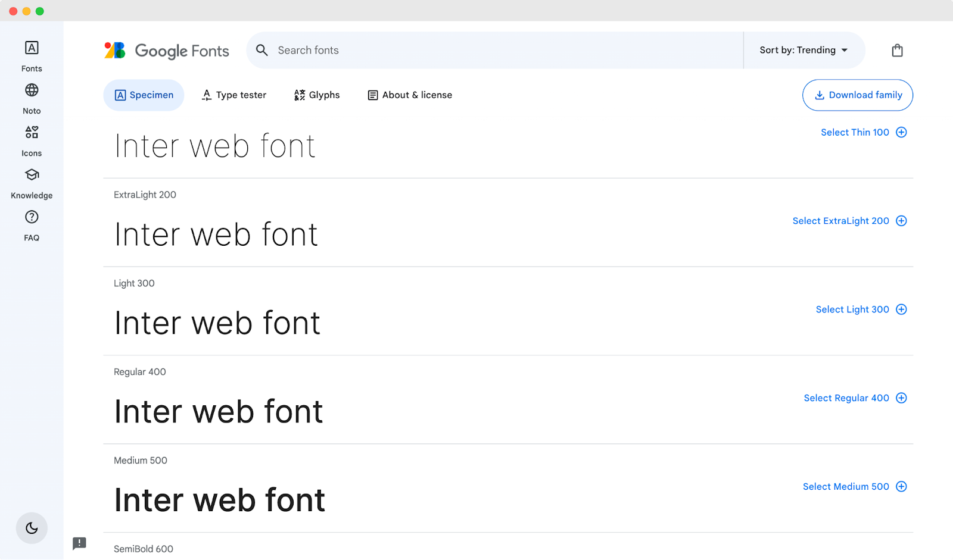The image size is (953, 560).
Task: Open the FAQ section in the sidebar
Action: pyautogui.click(x=31, y=224)
